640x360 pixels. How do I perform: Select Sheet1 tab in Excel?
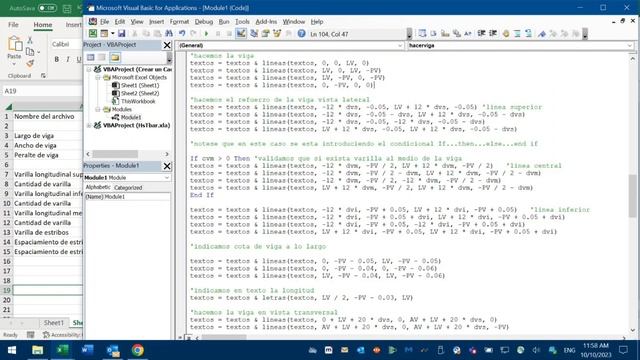coord(53,323)
